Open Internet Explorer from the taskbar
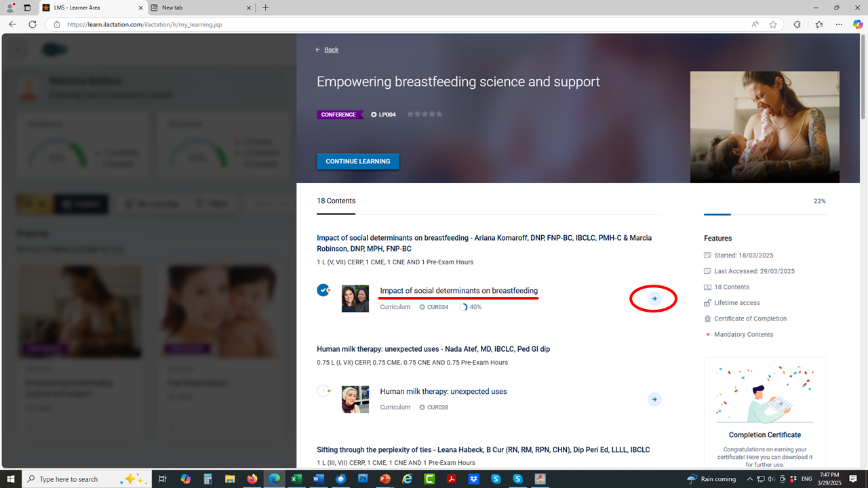The image size is (868, 488). pyautogui.click(x=408, y=479)
